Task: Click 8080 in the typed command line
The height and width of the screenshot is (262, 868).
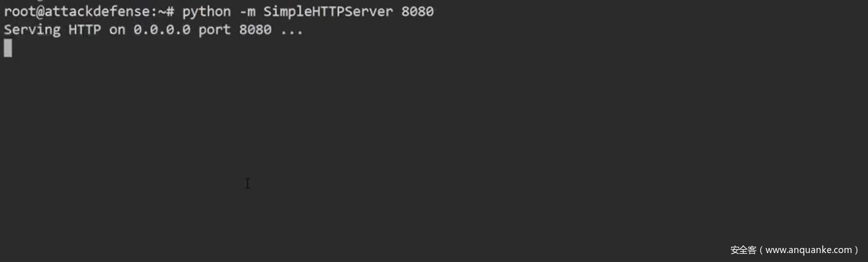Action: tap(417, 11)
